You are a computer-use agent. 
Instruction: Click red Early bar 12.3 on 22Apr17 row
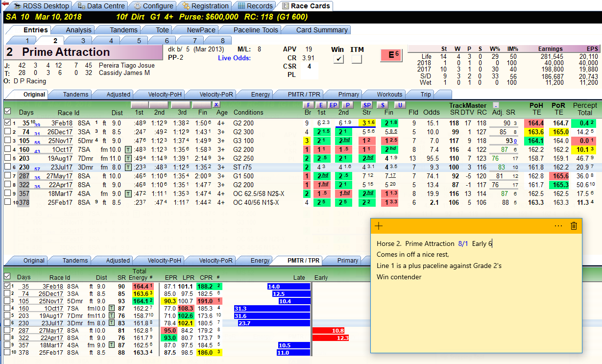[x=331, y=338]
